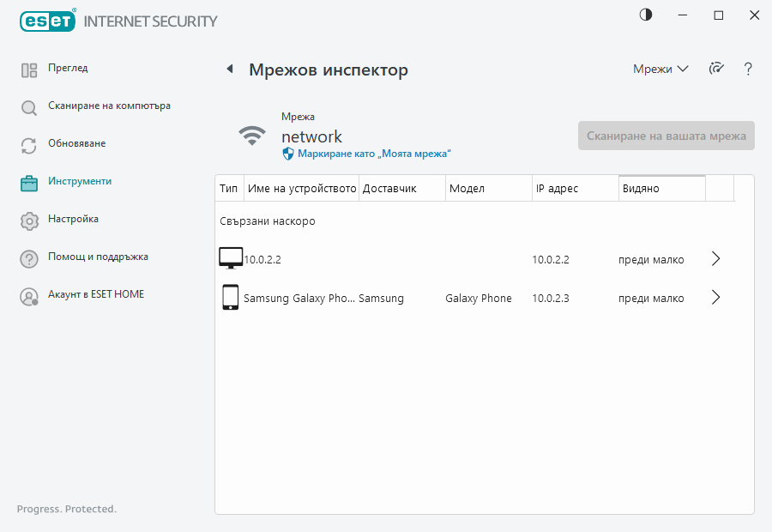
Task: Open the Настройка gear icon
Action: click(28, 219)
